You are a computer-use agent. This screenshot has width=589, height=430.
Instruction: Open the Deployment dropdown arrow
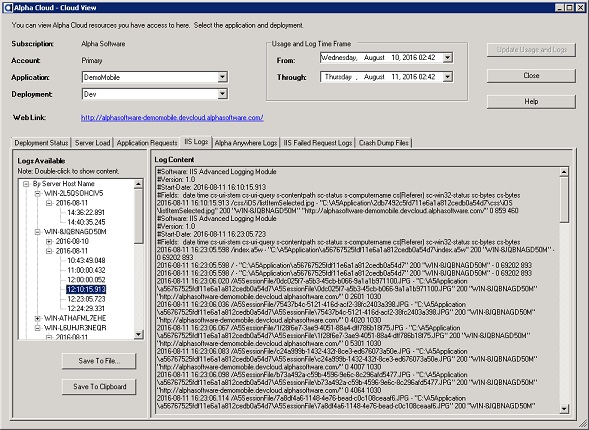point(222,94)
